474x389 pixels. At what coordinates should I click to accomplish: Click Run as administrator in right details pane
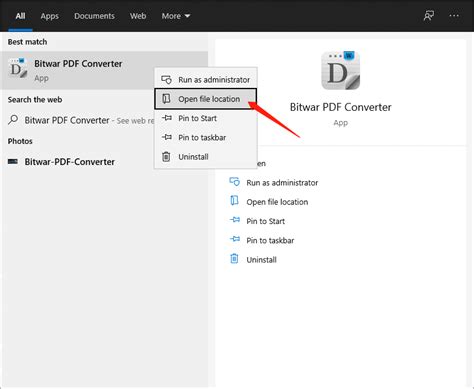282,183
